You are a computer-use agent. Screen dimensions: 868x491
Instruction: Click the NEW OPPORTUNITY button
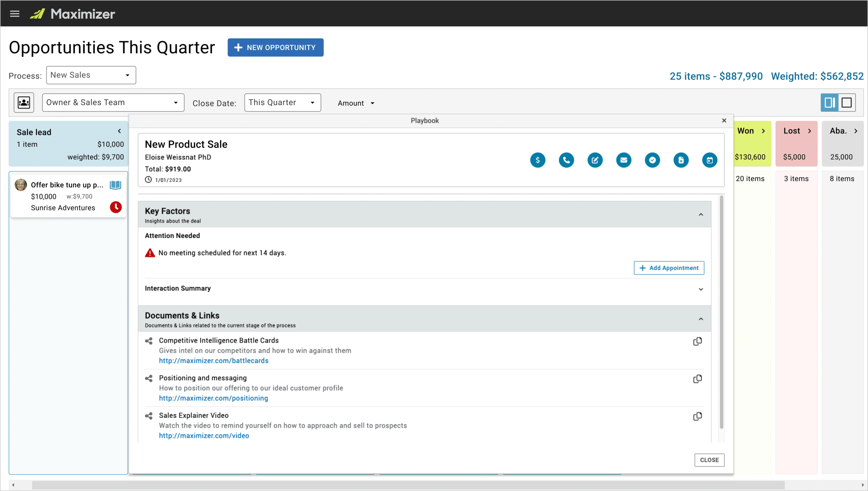click(275, 48)
